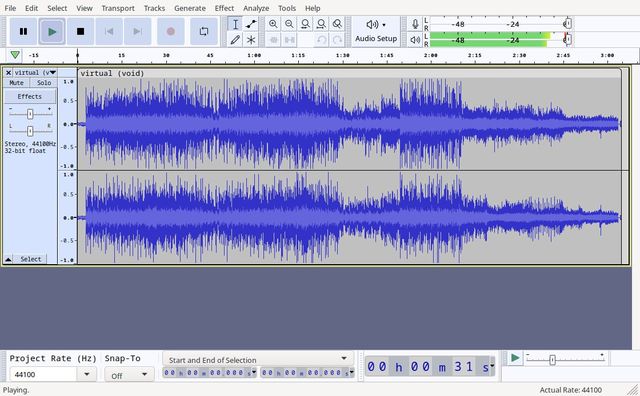Adjust the track pan slider
Screen dimensions: 640x396
(30, 131)
